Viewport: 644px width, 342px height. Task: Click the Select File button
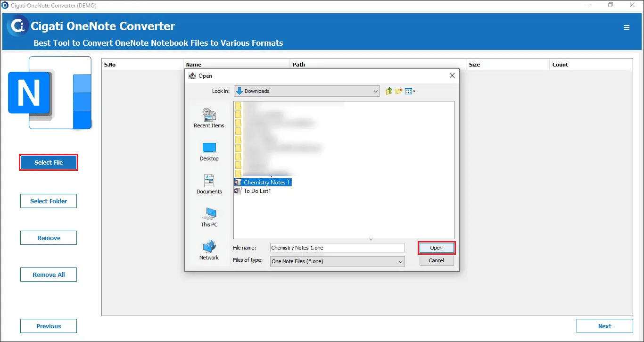(49, 162)
